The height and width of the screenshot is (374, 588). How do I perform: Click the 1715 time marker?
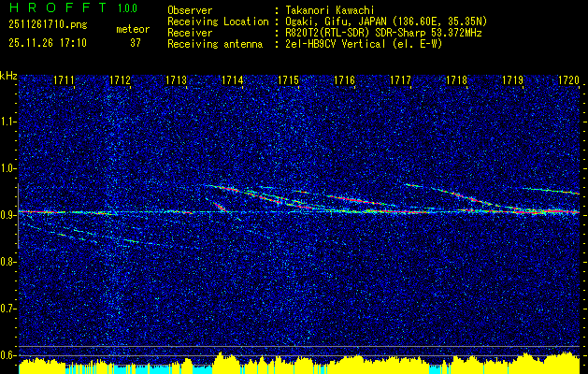(288, 80)
